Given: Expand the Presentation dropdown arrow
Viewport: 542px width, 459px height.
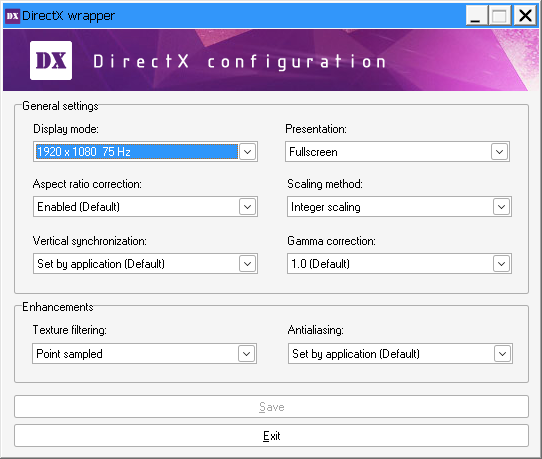Looking at the screenshot, I should point(499,152).
